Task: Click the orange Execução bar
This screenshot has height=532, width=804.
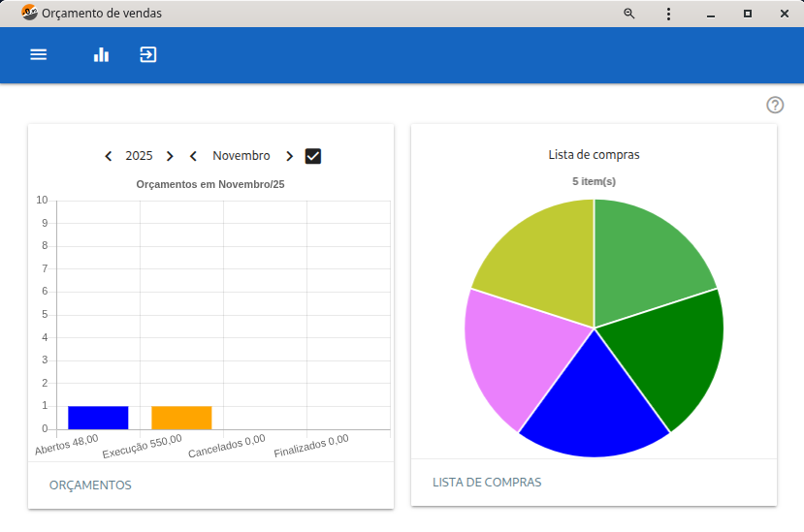Action: pyautogui.click(x=181, y=418)
